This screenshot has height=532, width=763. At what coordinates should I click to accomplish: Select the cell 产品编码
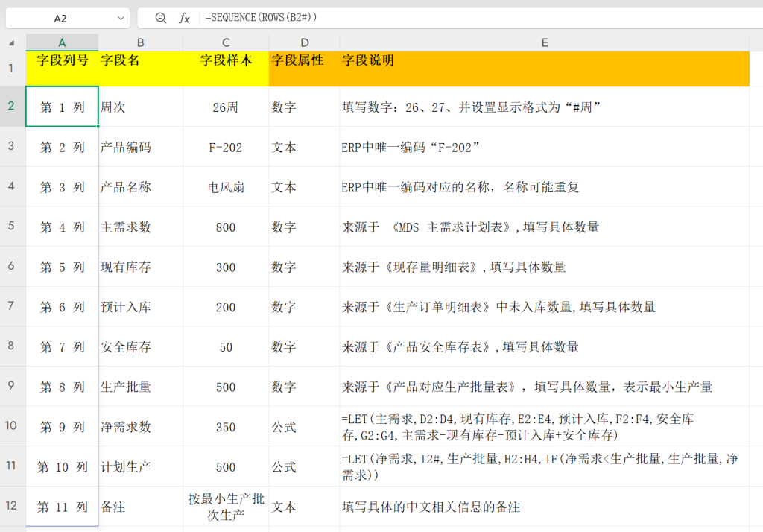click(x=141, y=147)
